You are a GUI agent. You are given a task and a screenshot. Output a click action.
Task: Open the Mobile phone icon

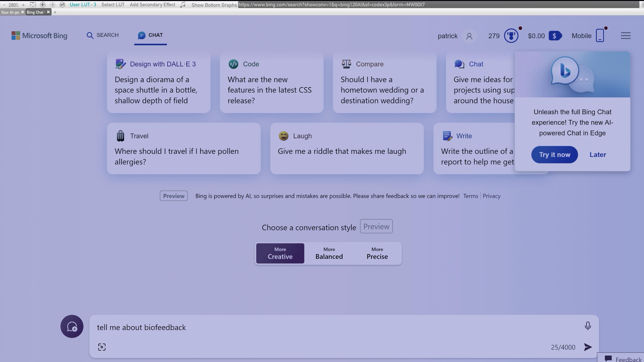click(600, 36)
